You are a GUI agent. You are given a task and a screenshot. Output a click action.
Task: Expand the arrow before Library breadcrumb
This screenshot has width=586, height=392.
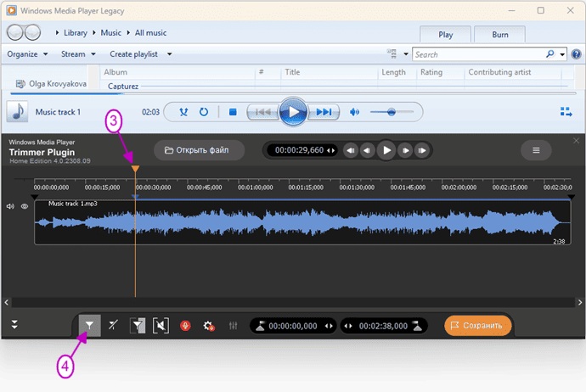click(57, 33)
